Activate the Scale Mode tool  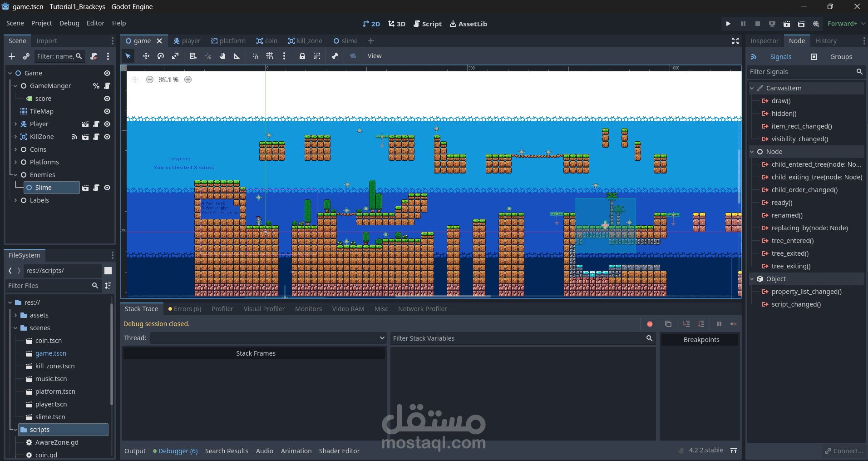coord(175,56)
